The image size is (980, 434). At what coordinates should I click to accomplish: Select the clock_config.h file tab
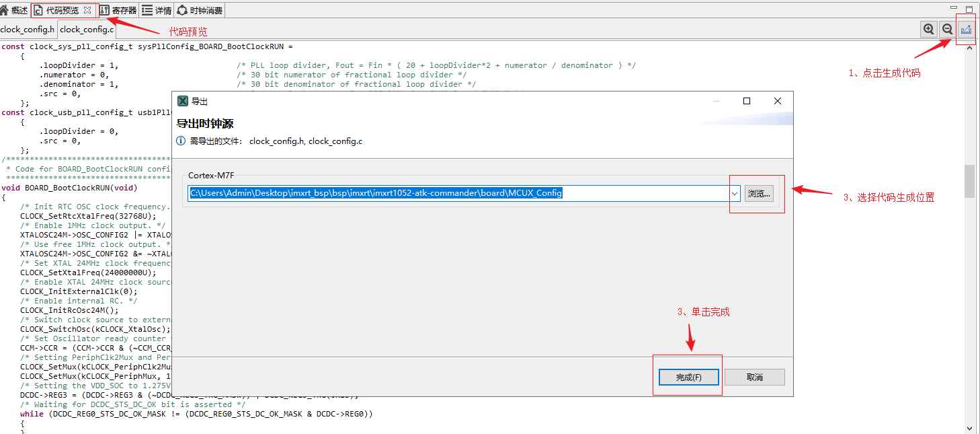coord(28,30)
